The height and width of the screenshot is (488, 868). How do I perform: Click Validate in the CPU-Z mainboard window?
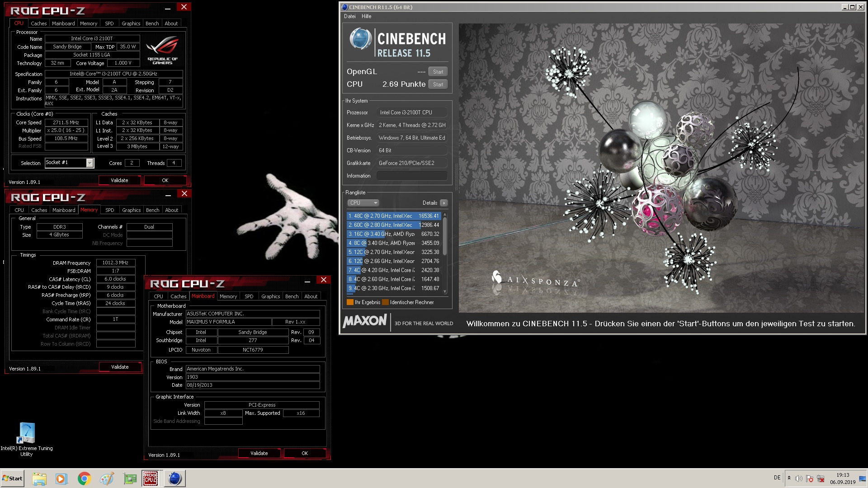click(259, 453)
